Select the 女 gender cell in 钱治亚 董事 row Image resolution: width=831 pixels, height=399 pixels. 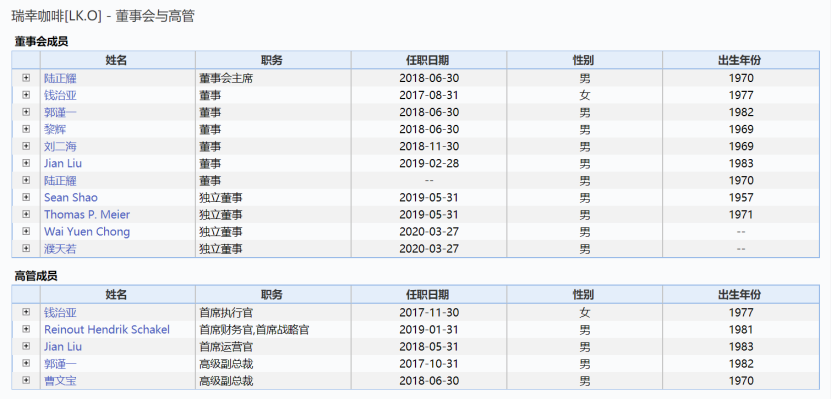[x=585, y=95]
